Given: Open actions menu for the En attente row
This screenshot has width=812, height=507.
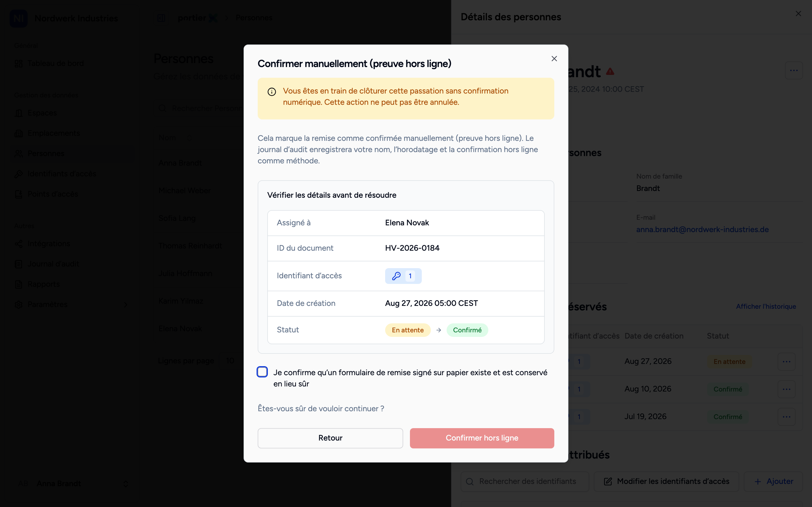Looking at the screenshot, I should (787, 361).
